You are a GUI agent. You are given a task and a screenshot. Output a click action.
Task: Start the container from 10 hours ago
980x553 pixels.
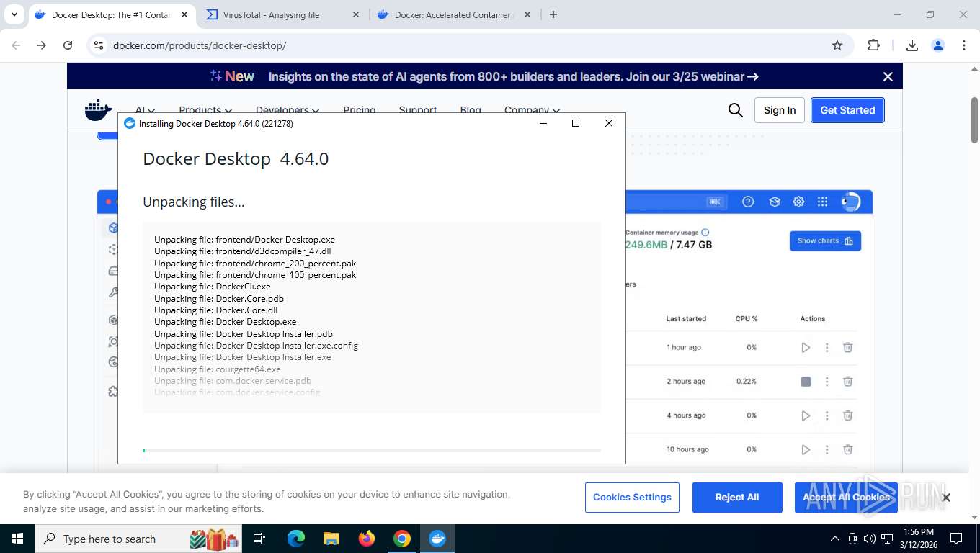pos(806,449)
